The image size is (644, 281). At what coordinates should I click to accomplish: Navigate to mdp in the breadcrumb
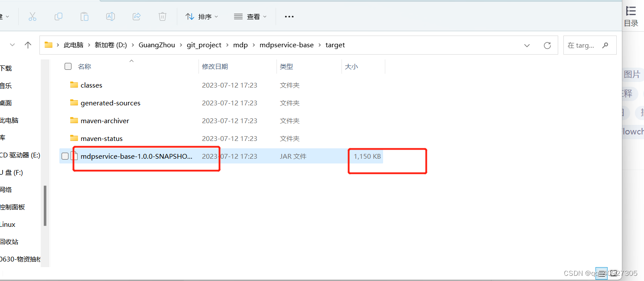point(241,45)
